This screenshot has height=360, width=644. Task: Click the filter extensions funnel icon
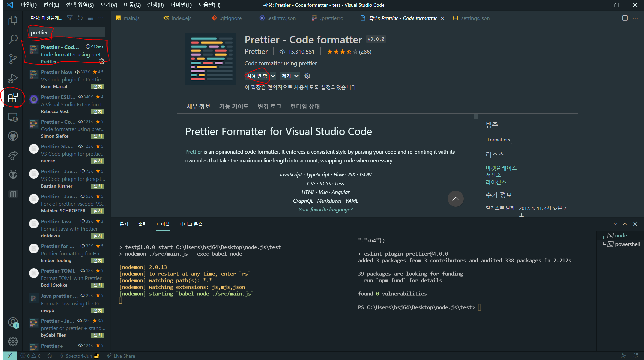point(70,18)
